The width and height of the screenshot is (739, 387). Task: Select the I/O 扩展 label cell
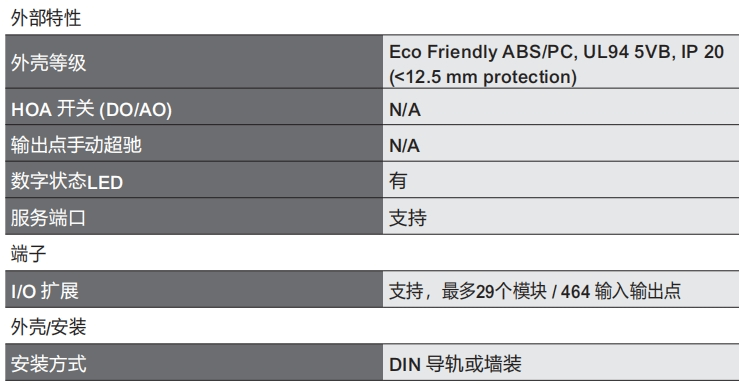(x=194, y=290)
